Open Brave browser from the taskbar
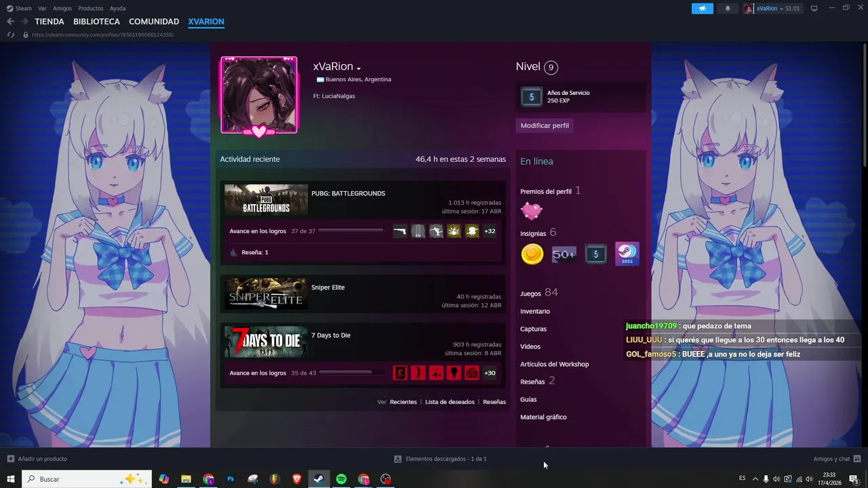868x488 pixels. click(296, 479)
